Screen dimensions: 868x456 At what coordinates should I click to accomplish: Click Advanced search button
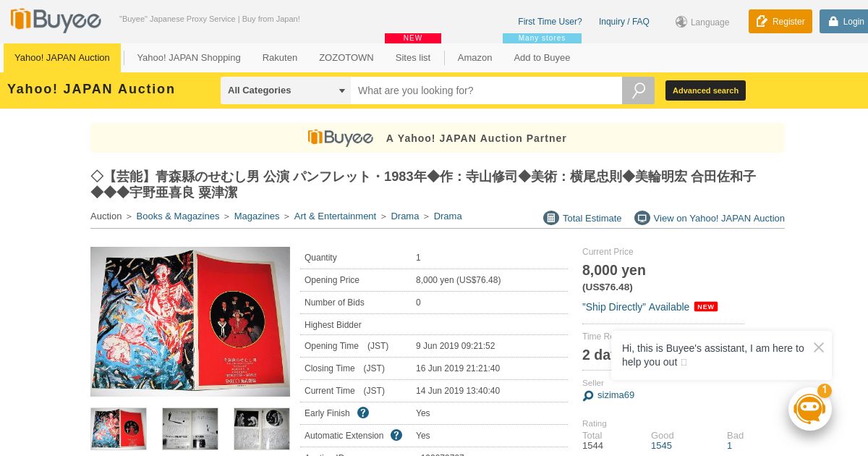coord(705,90)
